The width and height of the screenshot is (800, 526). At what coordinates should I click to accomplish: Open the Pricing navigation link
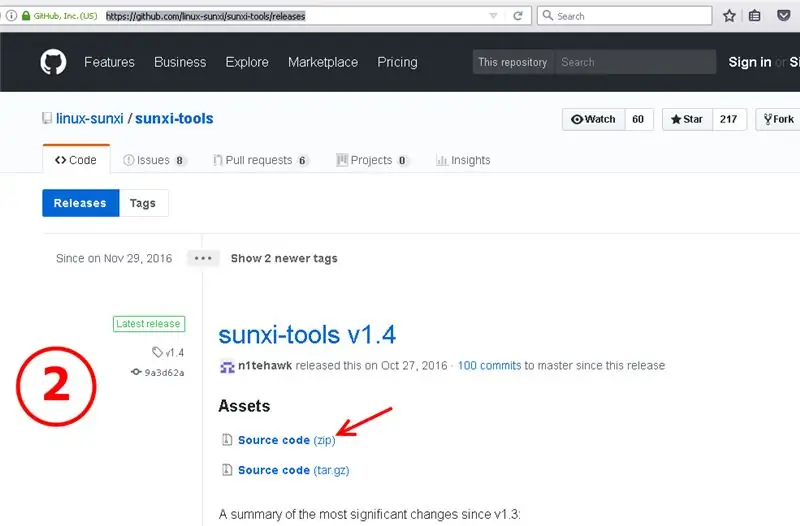point(397,62)
